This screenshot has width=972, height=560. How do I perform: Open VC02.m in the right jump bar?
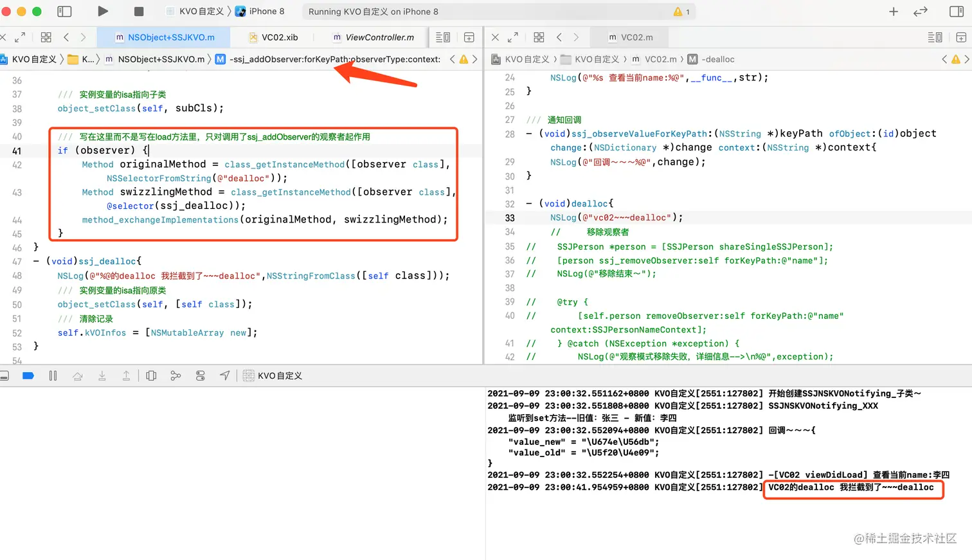654,59
